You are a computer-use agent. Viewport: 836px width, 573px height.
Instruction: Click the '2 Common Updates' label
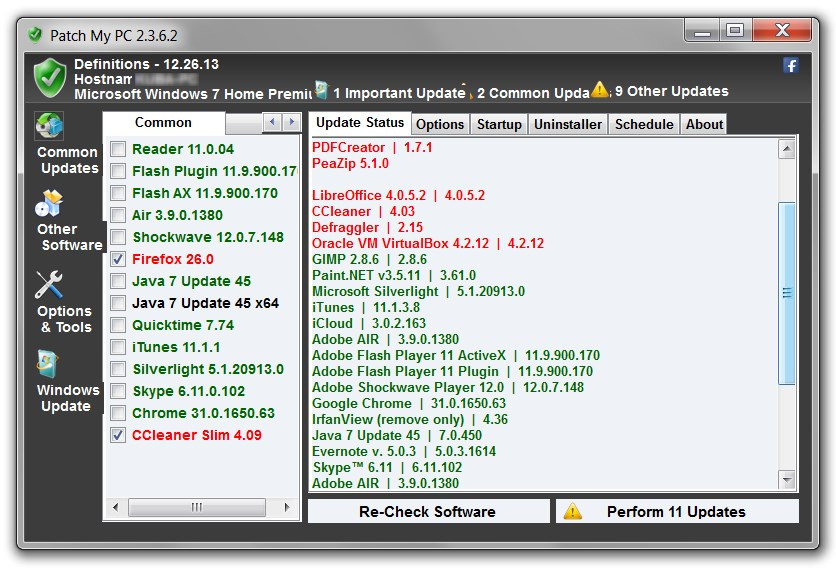click(534, 93)
